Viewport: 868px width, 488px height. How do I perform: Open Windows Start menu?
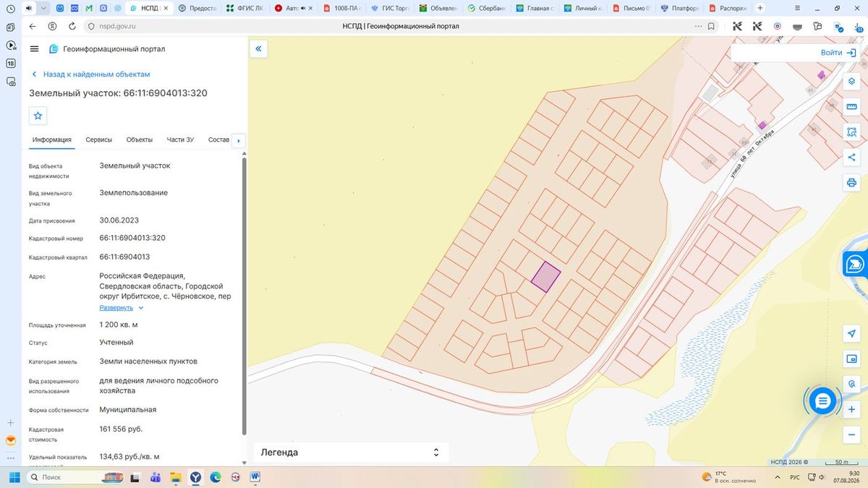click(14, 477)
